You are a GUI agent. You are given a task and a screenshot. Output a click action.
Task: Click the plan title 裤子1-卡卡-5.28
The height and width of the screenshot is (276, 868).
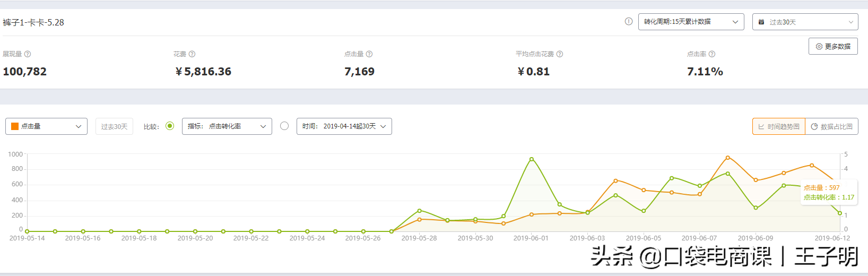[x=33, y=22]
